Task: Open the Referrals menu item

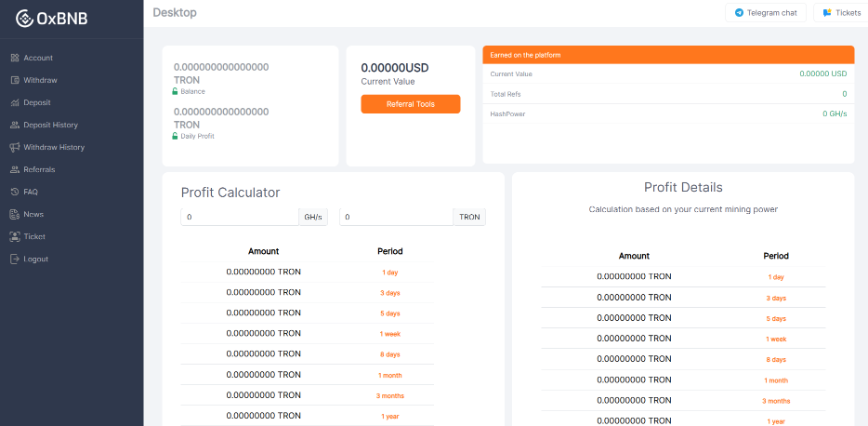Action: pyautogui.click(x=39, y=169)
